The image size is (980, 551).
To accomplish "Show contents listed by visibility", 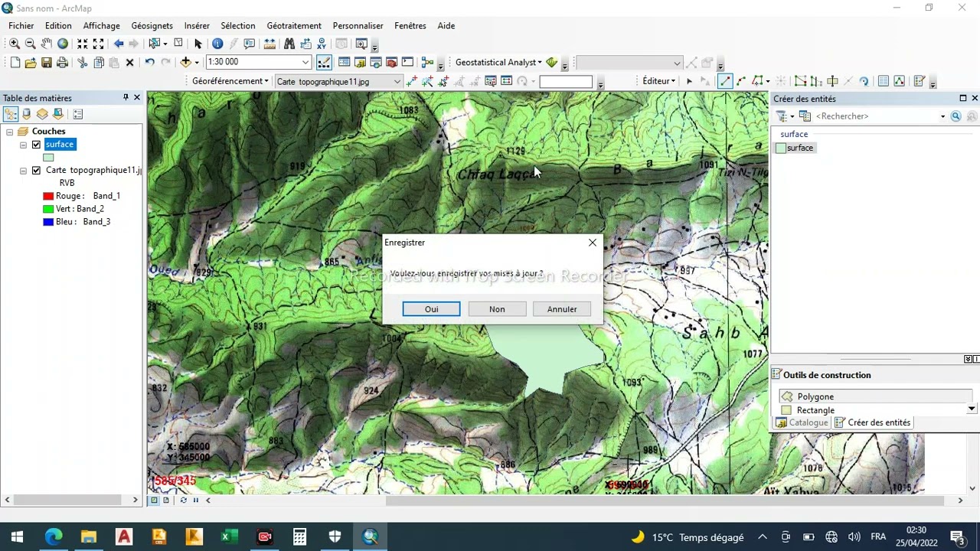I will [x=42, y=114].
